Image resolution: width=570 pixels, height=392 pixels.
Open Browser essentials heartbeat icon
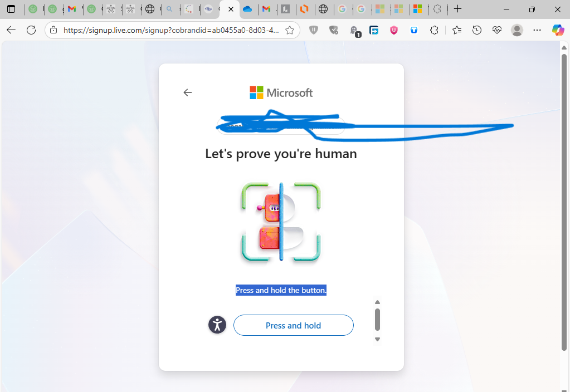(x=497, y=30)
